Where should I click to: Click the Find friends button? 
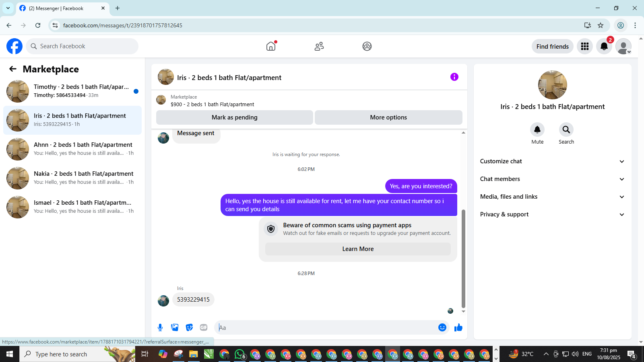[x=552, y=46]
